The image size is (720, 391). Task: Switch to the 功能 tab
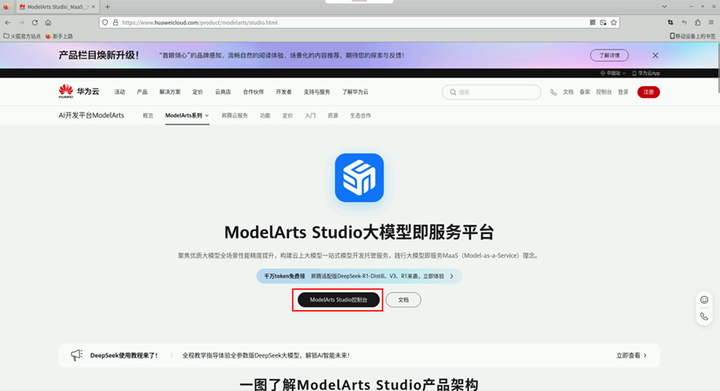pyautogui.click(x=265, y=116)
